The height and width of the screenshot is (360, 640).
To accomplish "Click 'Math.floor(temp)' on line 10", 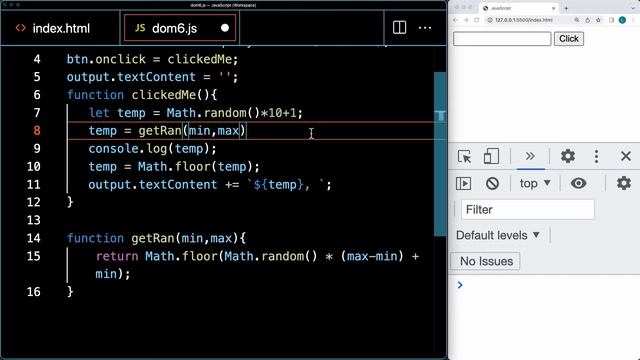I will tap(196, 167).
